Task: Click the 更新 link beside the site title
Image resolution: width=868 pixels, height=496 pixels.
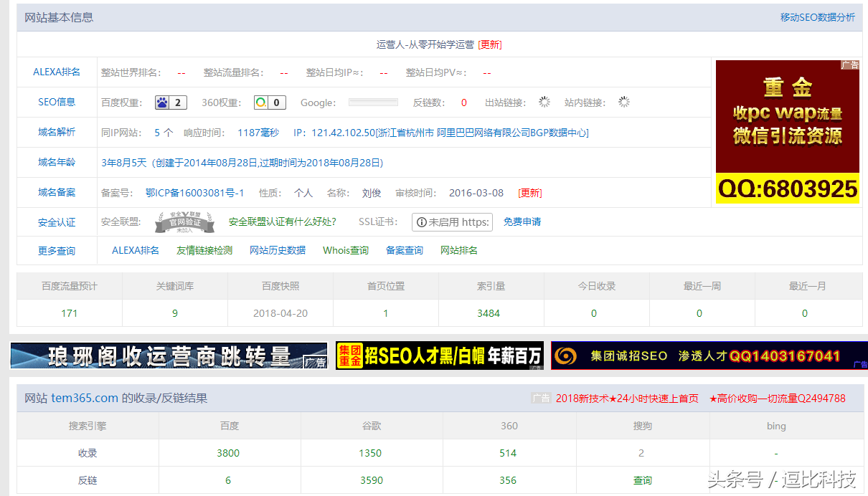Action: pos(490,44)
